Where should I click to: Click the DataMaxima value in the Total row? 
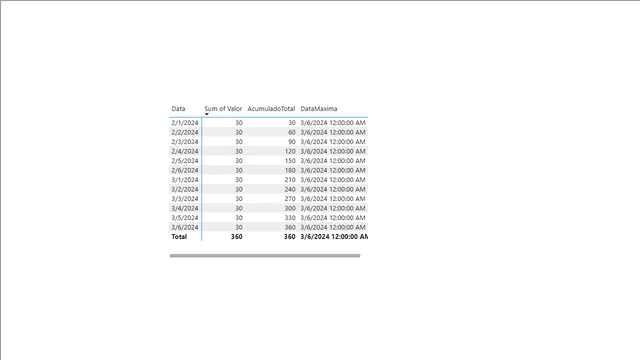(334, 237)
